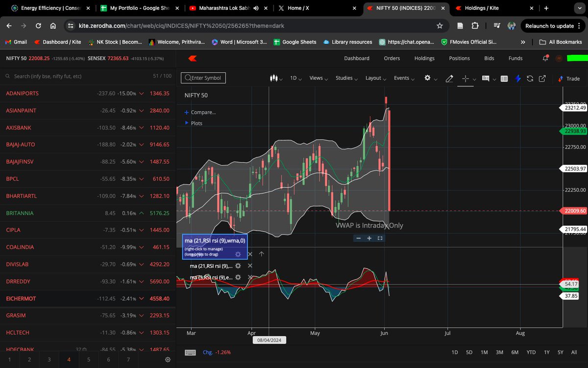588x368 pixels.
Task: Click the Chg. label below chart
Action: (207, 352)
